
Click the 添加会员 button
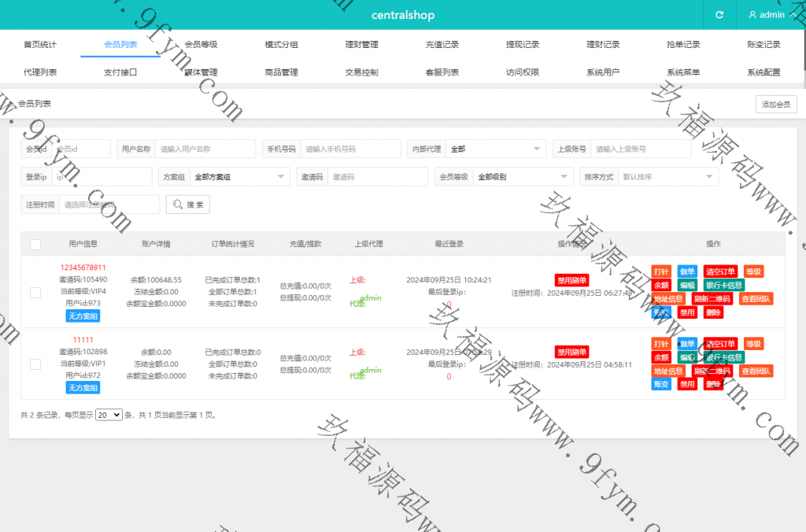776,105
